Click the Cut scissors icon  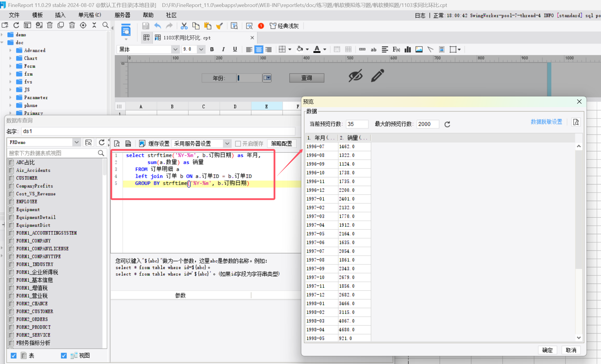[184, 26]
